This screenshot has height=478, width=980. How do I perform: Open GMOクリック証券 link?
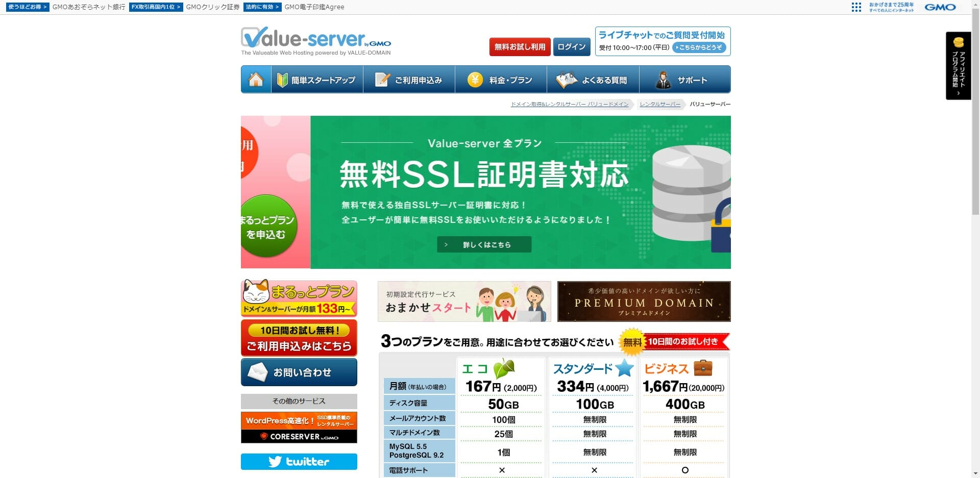coord(213,7)
